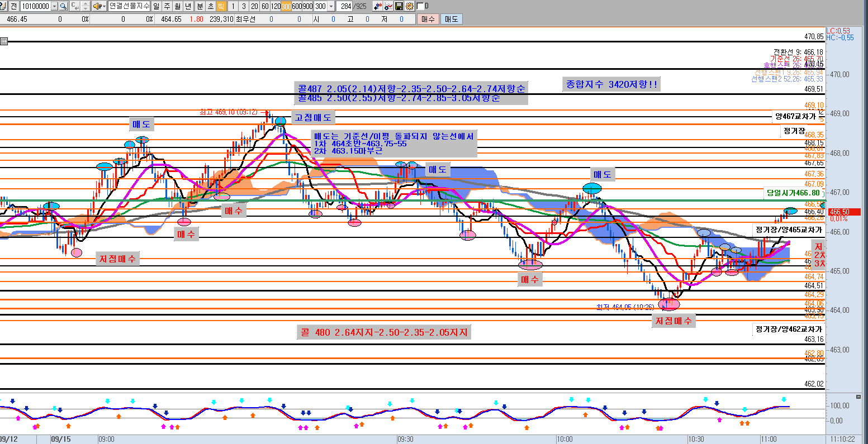Click the search magnifier icon next to code field
The height and width of the screenshot is (444, 868).
(x=63, y=6)
